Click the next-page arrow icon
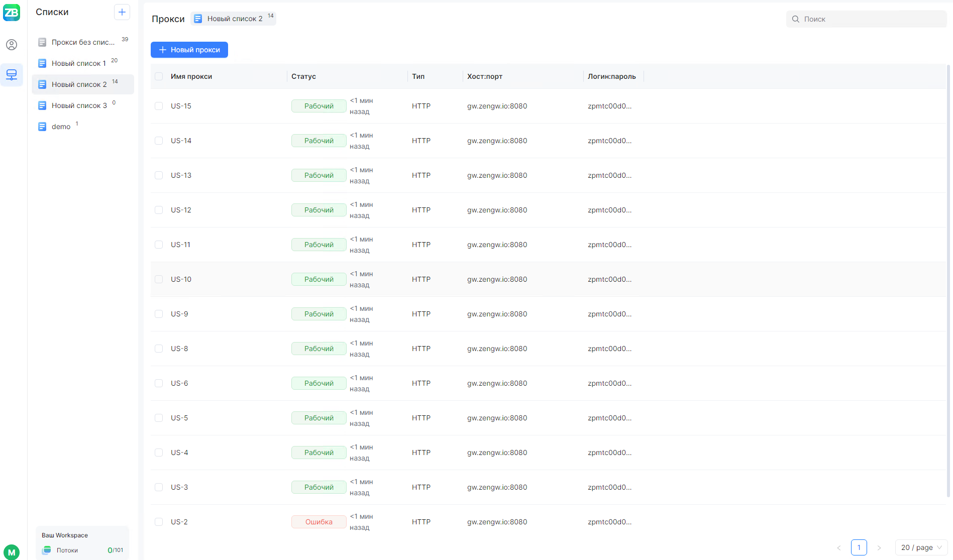This screenshot has height=560, width=953. click(x=879, y=547)
